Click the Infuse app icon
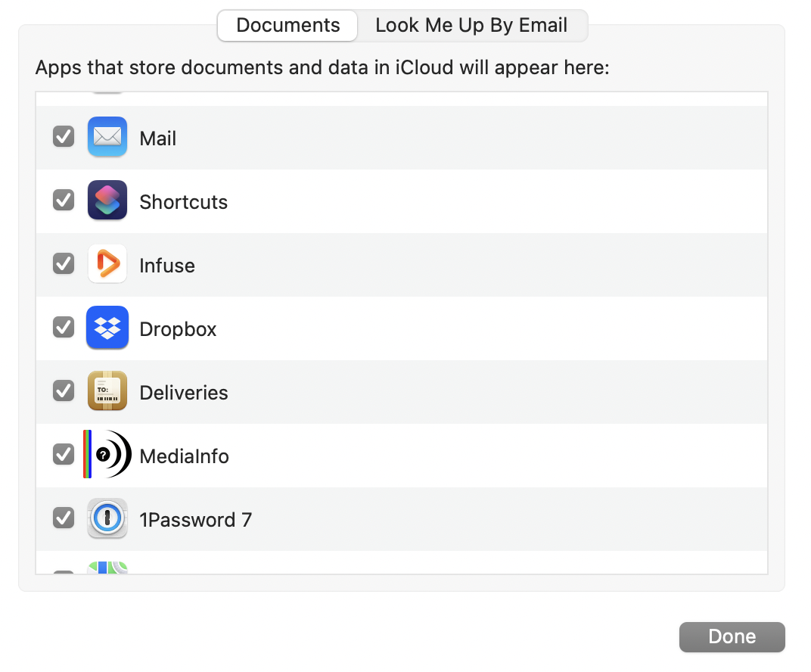The height and width of the screenshot is (672, 811). [x=107, y=264]
